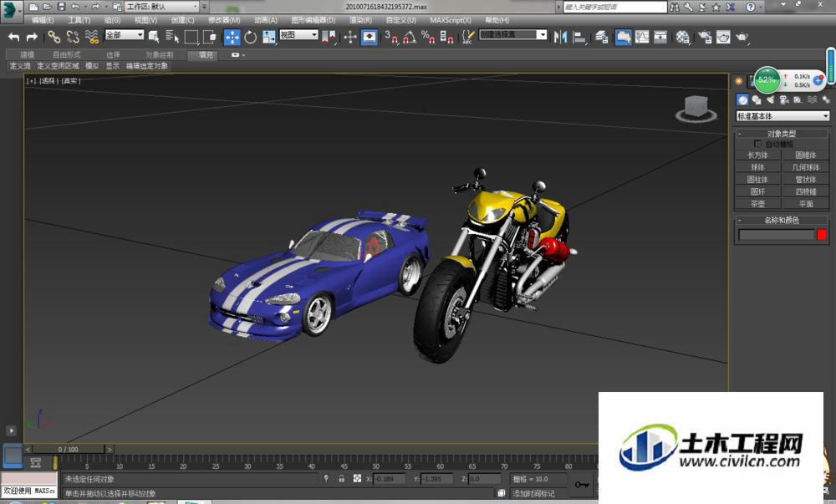Toggle Percent Snap
The image size is (836, 504).
coord(427,37)
